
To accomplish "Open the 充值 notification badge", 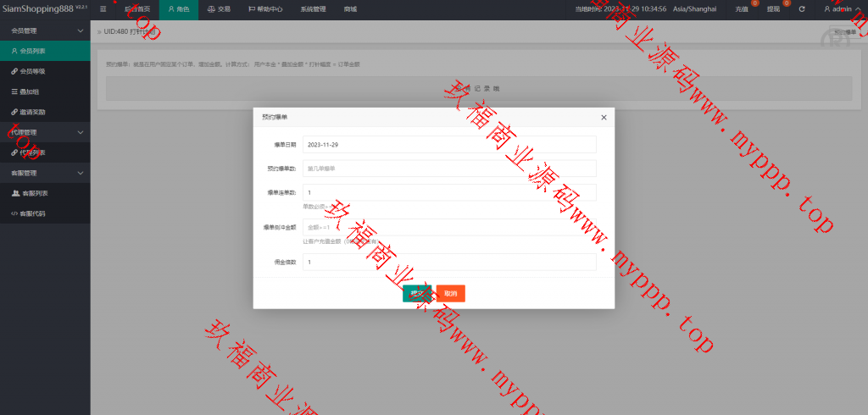I will 743,9.
